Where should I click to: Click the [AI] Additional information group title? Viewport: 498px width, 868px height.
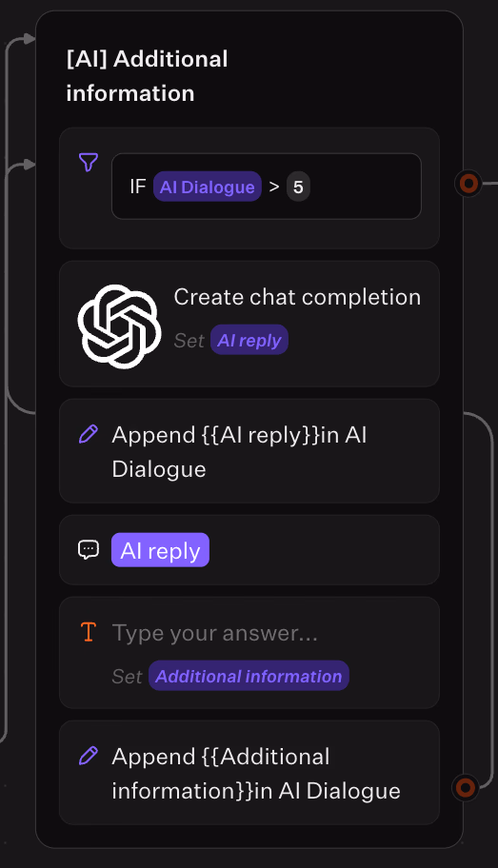147,76
